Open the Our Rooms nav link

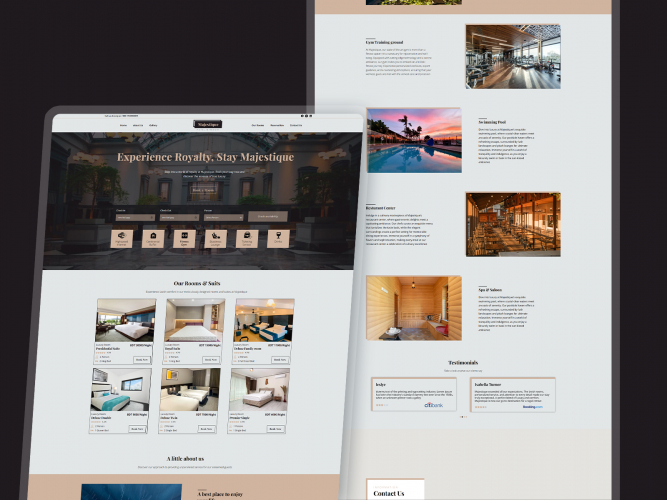coord(258,126)
